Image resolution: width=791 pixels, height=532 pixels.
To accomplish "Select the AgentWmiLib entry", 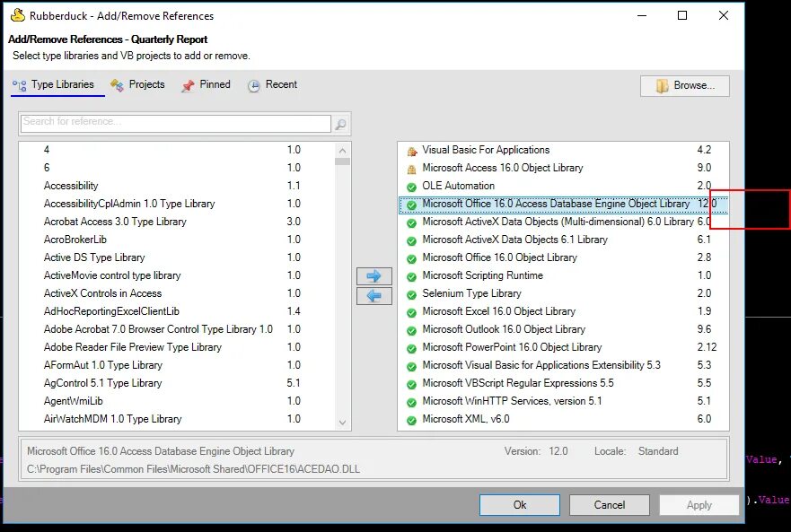I will (177, 401).
